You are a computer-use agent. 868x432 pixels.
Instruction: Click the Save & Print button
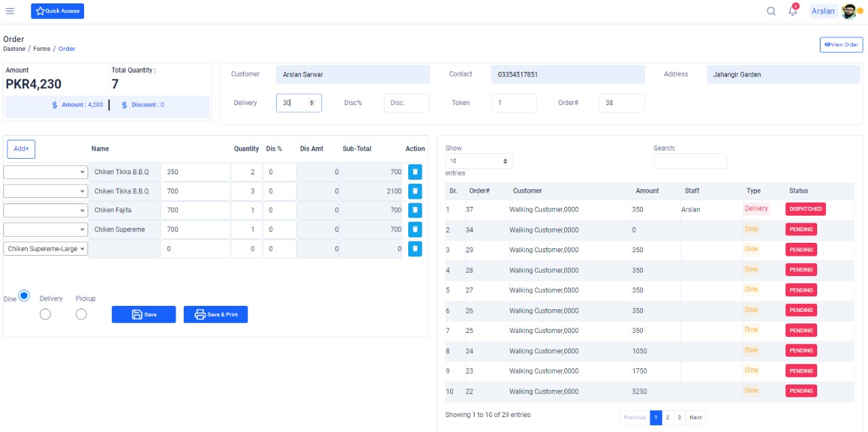tap(216, 315)
